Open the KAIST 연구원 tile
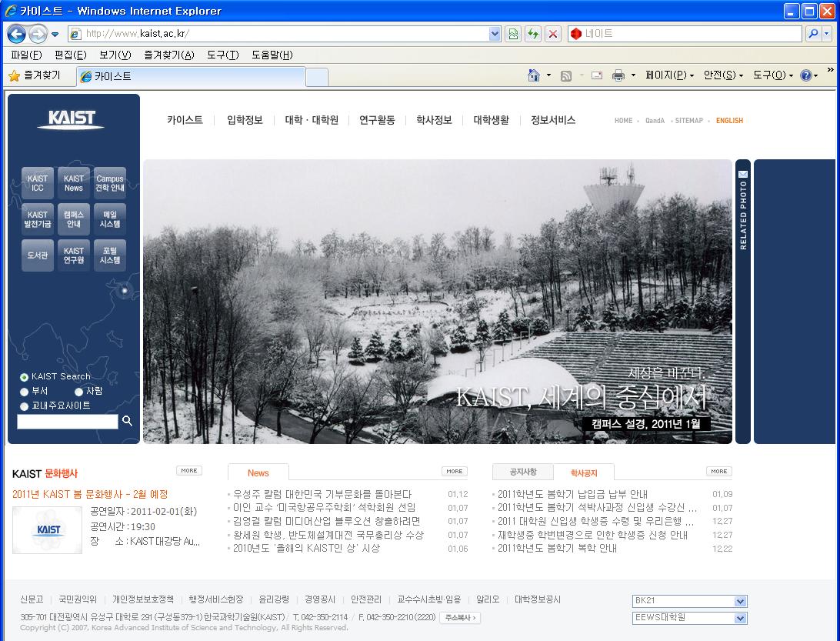The height and width of the screenshot is (641, 840). (74, 255)
